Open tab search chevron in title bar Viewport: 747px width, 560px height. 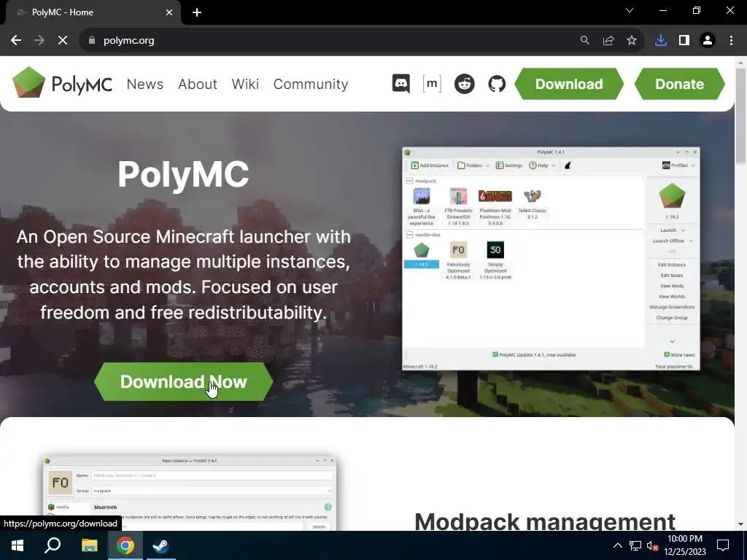(630, 10)
